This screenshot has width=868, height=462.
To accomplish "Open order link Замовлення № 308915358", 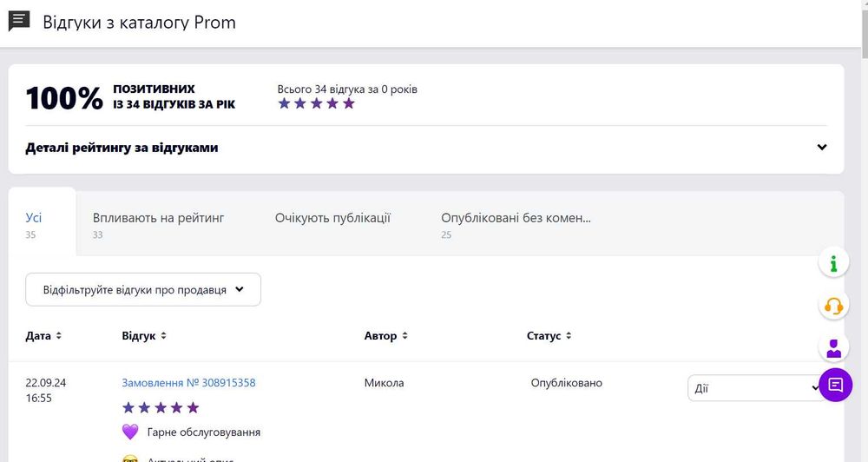I will pos(188,383).
